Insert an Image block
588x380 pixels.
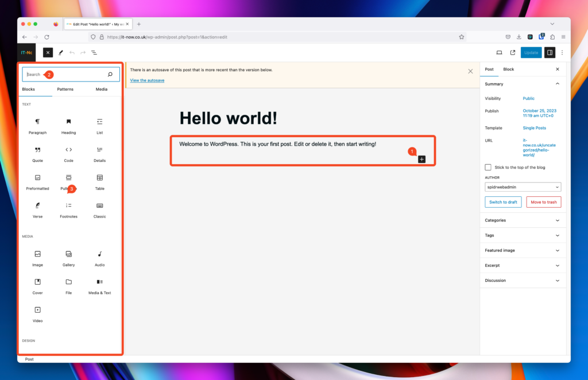tap(37, 258)
